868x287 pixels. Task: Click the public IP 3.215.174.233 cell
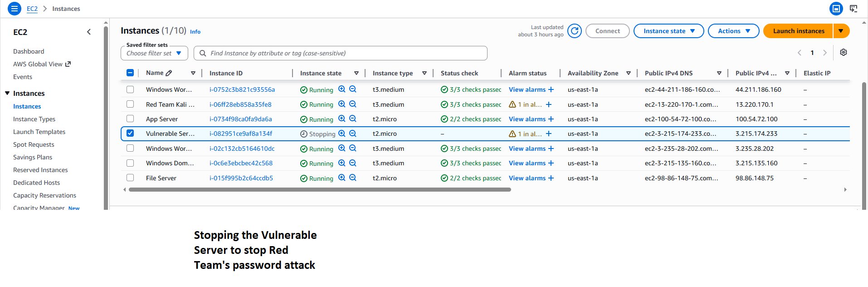(756, 134)
